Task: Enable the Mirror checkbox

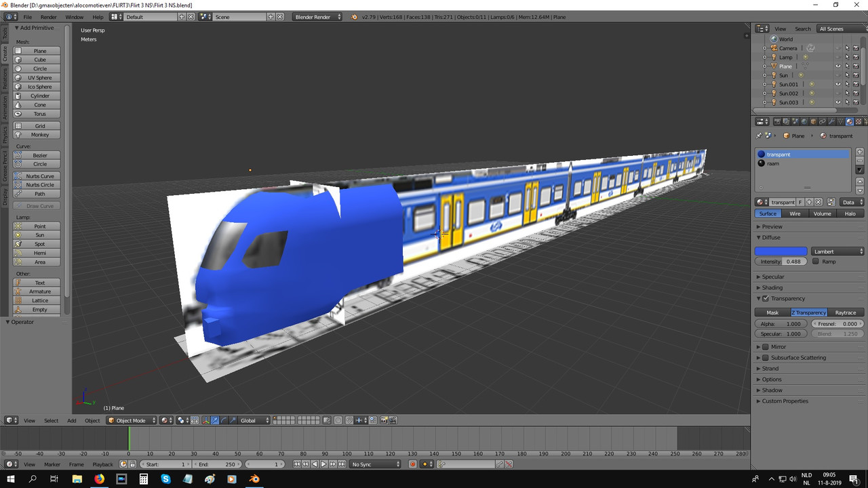Action: (766, 347)
